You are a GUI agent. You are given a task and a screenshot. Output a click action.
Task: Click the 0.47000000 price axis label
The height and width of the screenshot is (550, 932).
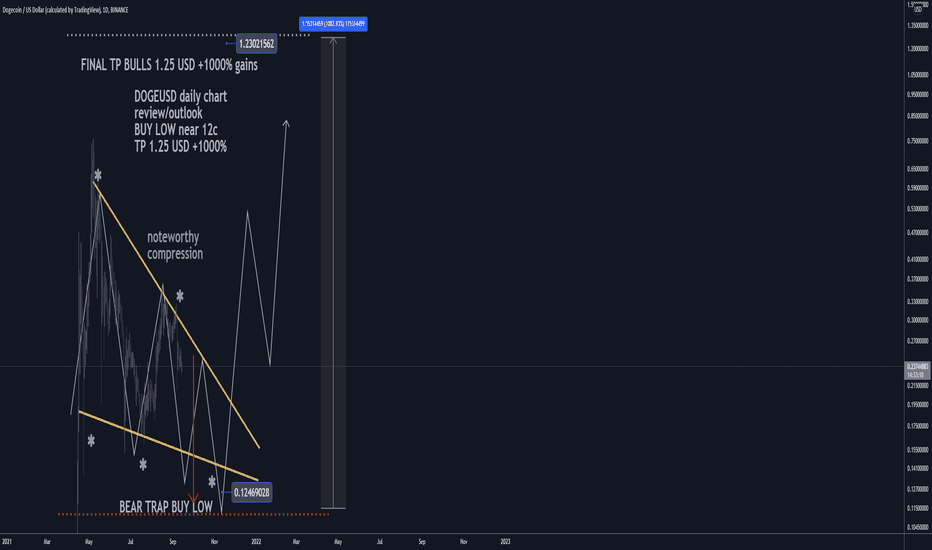tap(918, 232)
